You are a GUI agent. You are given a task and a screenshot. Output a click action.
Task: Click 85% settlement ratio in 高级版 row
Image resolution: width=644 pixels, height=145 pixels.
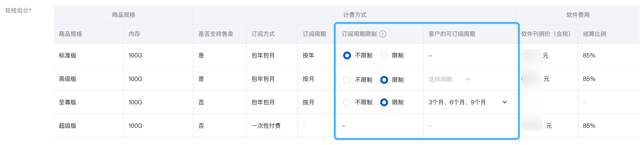589,79
